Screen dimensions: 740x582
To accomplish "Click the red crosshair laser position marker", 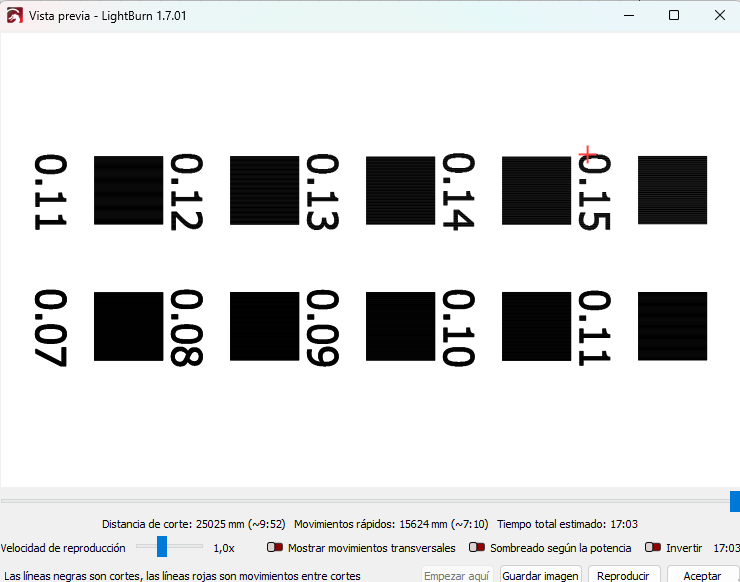I will click(588, 154).
